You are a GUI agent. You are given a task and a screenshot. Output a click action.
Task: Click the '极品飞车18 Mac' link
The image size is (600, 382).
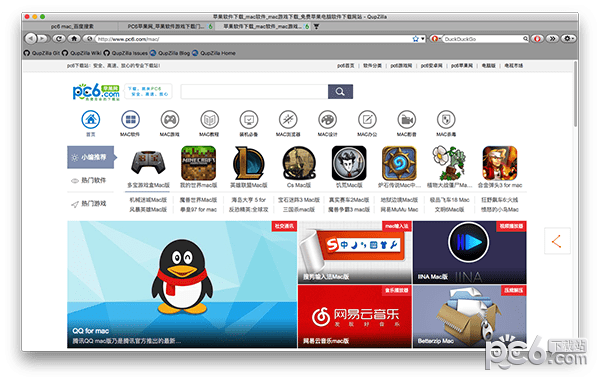[x=449, y=200]
